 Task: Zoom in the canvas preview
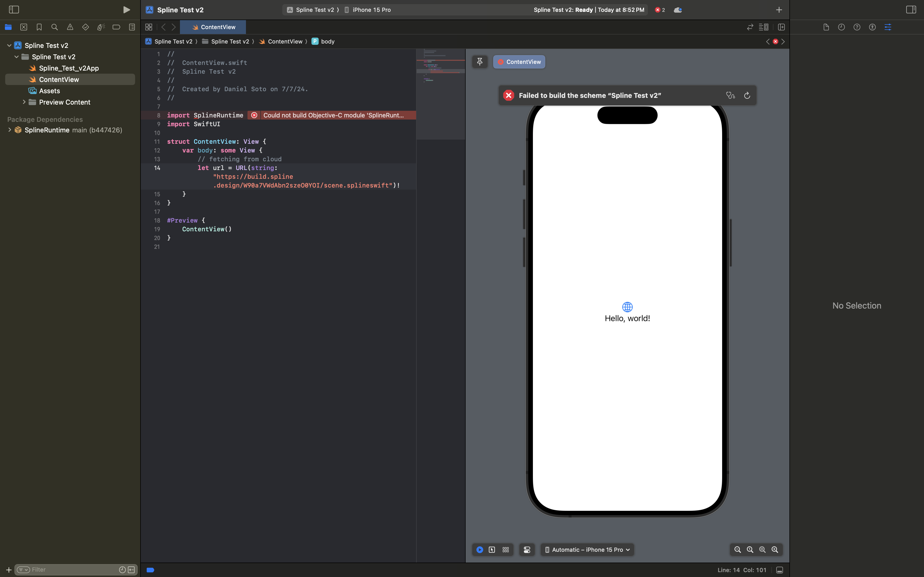(775, 549)
